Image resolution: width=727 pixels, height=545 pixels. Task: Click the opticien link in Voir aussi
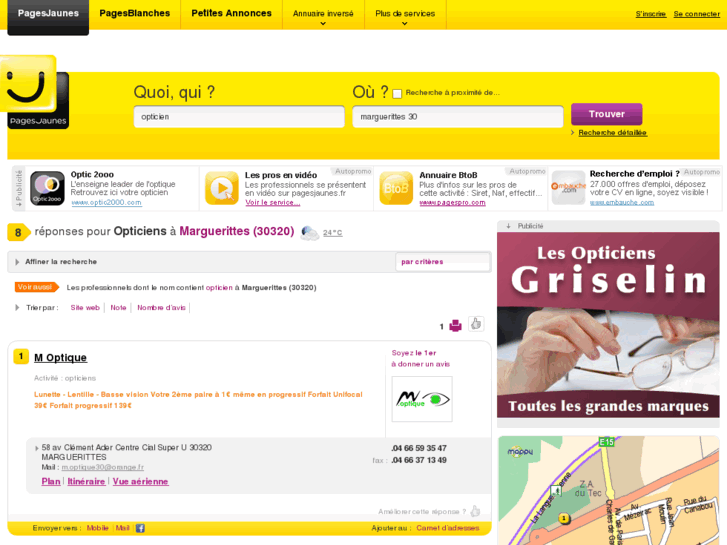tap(219, 288)
